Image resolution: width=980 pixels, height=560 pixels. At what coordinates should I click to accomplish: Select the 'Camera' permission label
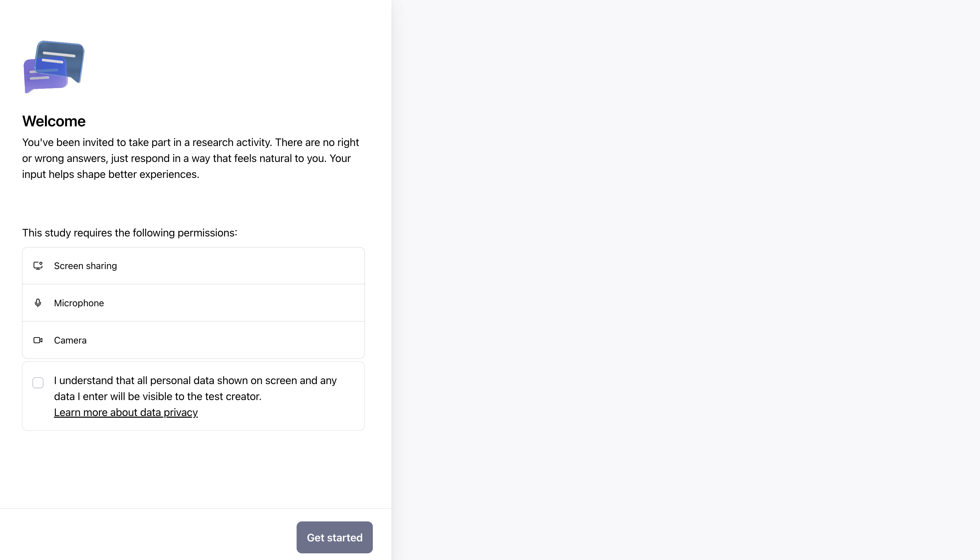tap(70, 341)
